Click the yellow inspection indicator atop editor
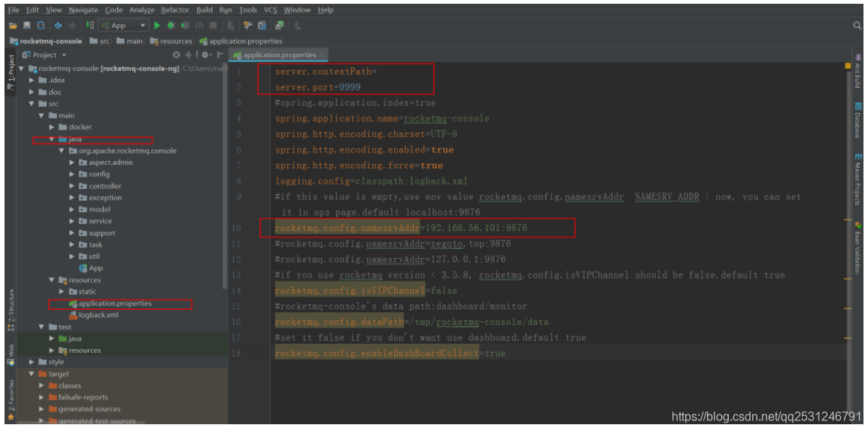The width and height of the screenshot is (868, 431). coord(848,65)
